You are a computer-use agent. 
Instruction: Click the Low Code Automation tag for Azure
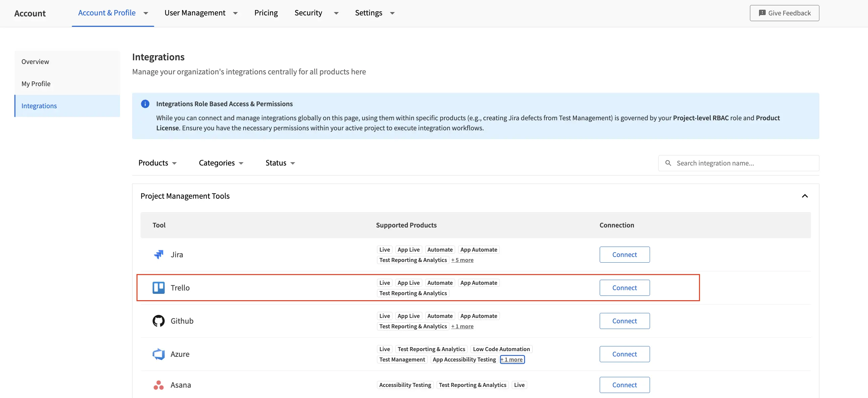(501, 349)
